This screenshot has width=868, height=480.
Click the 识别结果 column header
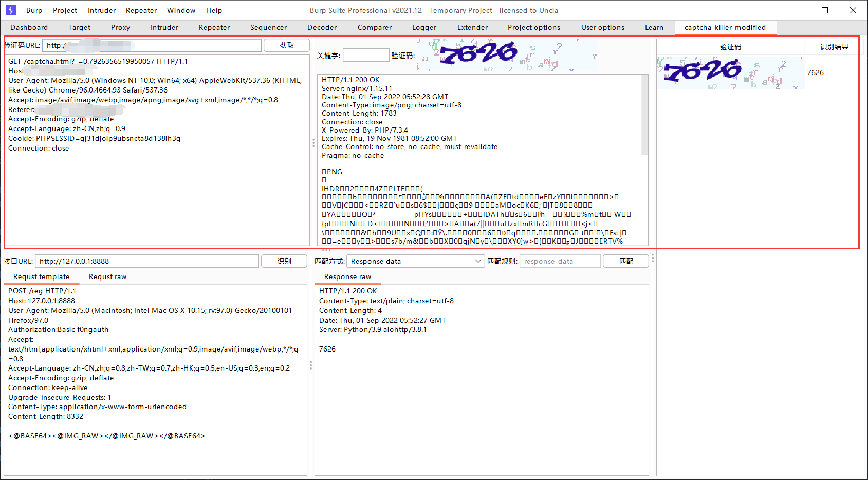(834, 47)
